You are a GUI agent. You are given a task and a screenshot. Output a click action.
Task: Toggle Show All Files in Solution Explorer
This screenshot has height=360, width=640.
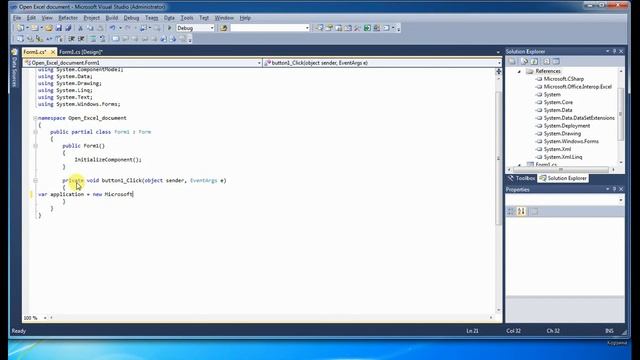tap(524, 61)
